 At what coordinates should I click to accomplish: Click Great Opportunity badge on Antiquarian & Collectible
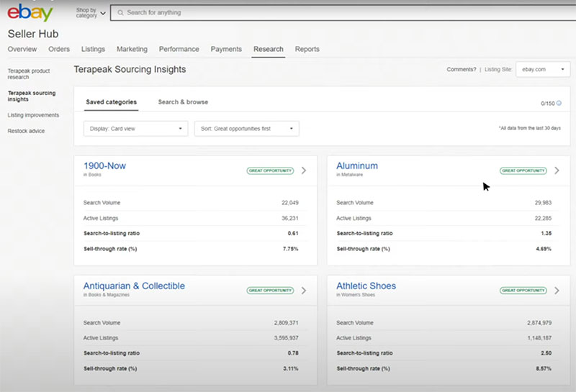click(x=271, y=291)
